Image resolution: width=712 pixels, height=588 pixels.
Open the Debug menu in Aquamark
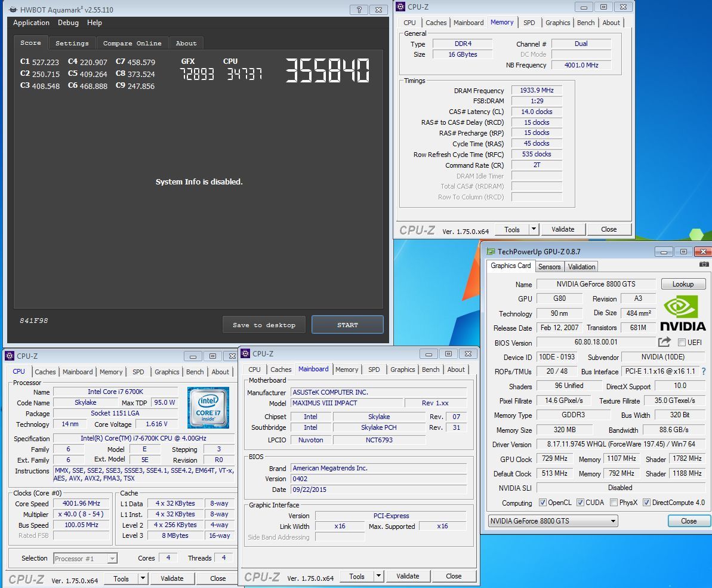68,23
